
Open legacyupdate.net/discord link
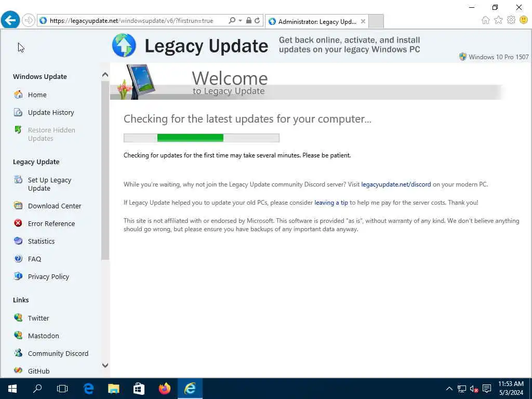396,184
